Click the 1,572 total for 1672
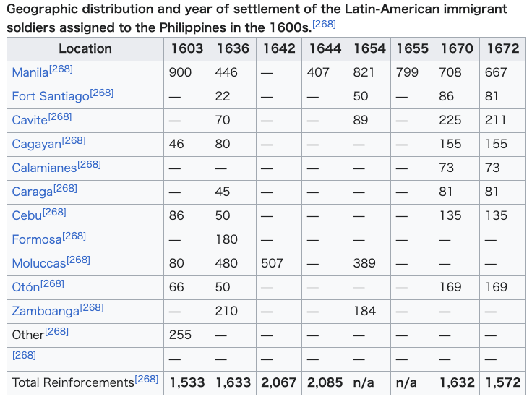The width and height of the screenshot is (532, 402). [x=503, y=382]
